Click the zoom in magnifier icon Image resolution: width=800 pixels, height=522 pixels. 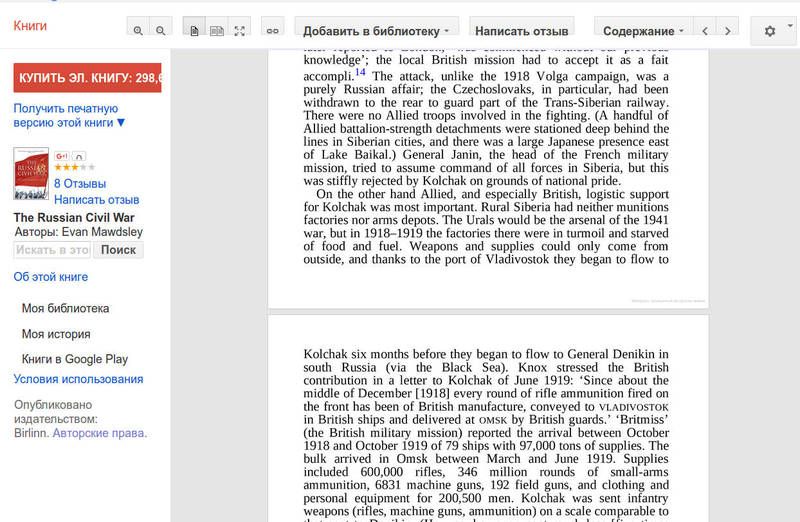(x=138, y=31)
